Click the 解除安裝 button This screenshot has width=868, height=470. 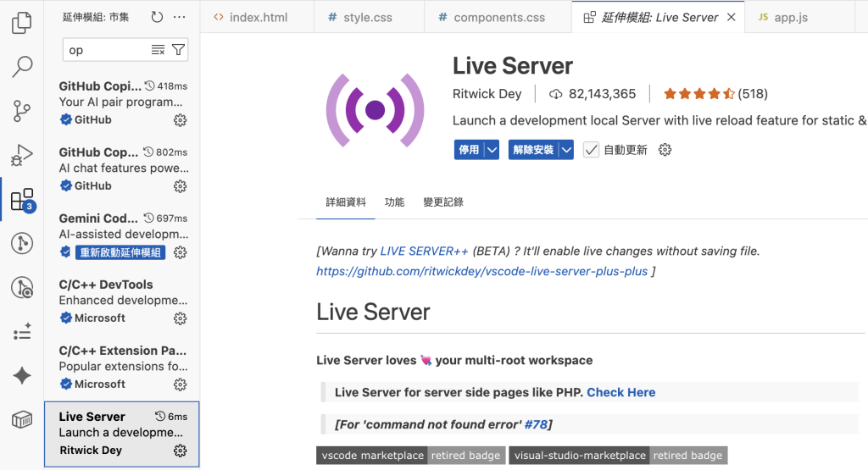[x=534, y=150]
